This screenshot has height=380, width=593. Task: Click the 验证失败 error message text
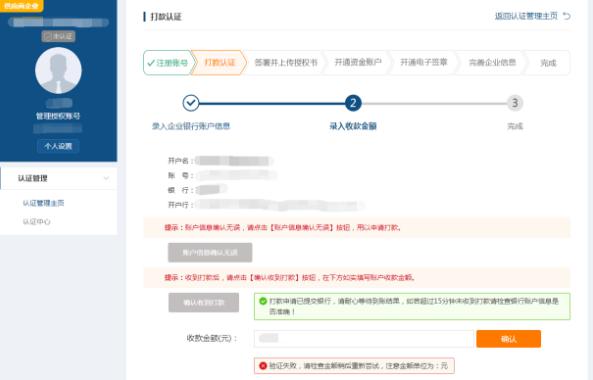358,366
